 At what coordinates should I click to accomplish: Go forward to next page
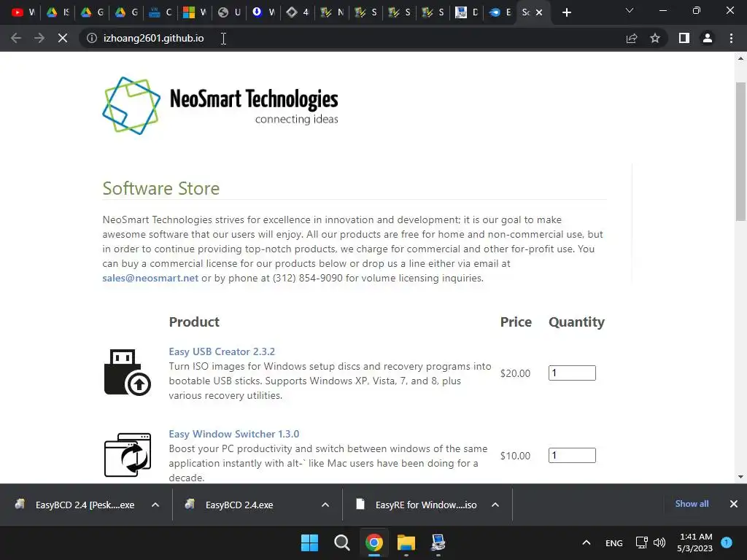[x=39, y=38]
